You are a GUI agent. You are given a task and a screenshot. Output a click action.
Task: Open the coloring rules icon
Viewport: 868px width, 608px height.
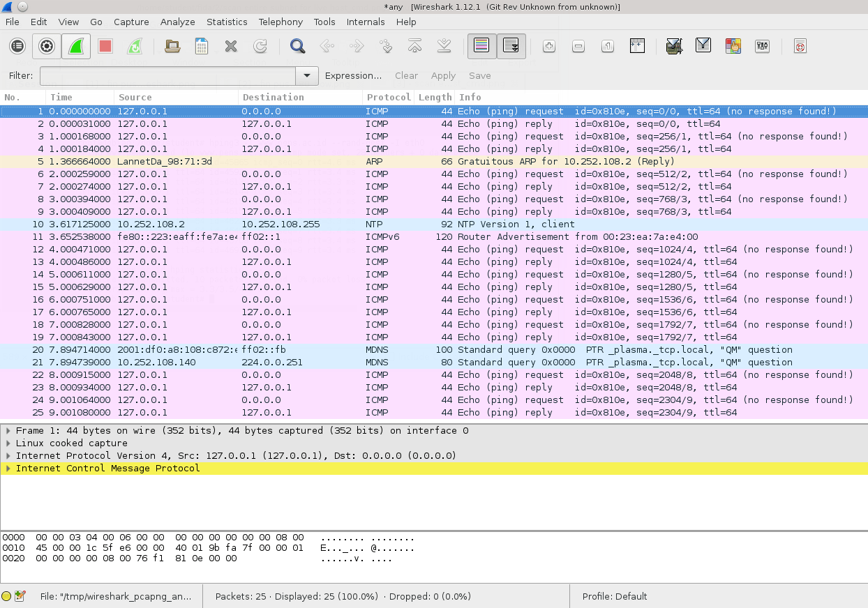[x=733, y=47]
